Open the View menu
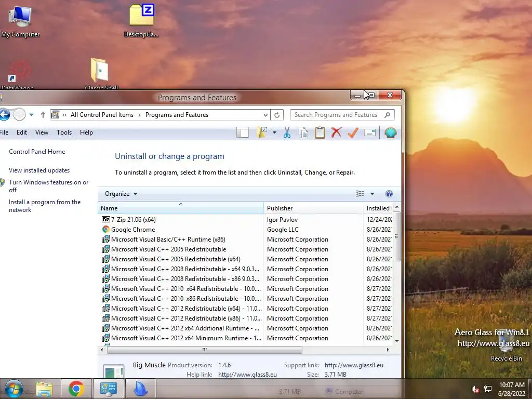The height and width of the screenshot is (399, 532). coord(42,132)
